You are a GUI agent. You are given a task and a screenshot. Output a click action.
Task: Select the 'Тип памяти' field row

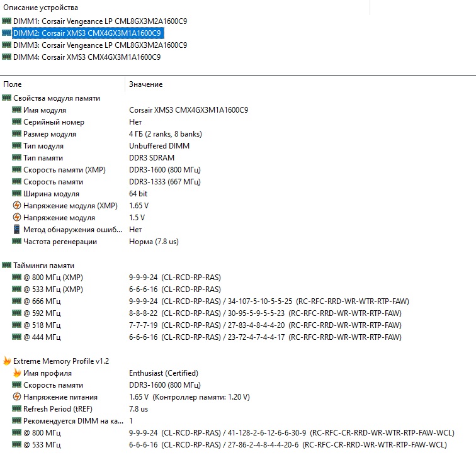coord(43,158)
